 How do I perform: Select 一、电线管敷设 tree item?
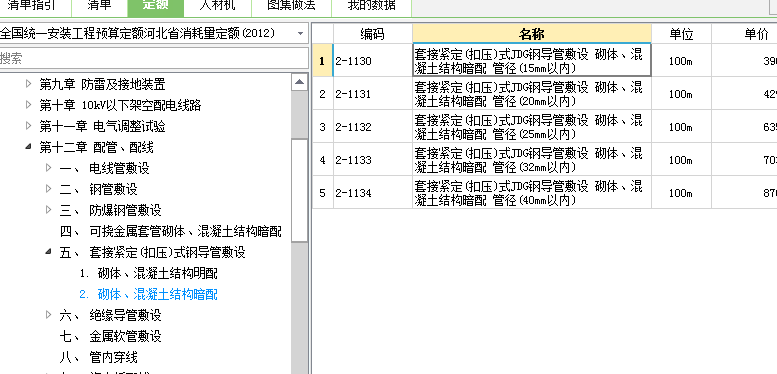pyautogui.click(x=104, y=168)
